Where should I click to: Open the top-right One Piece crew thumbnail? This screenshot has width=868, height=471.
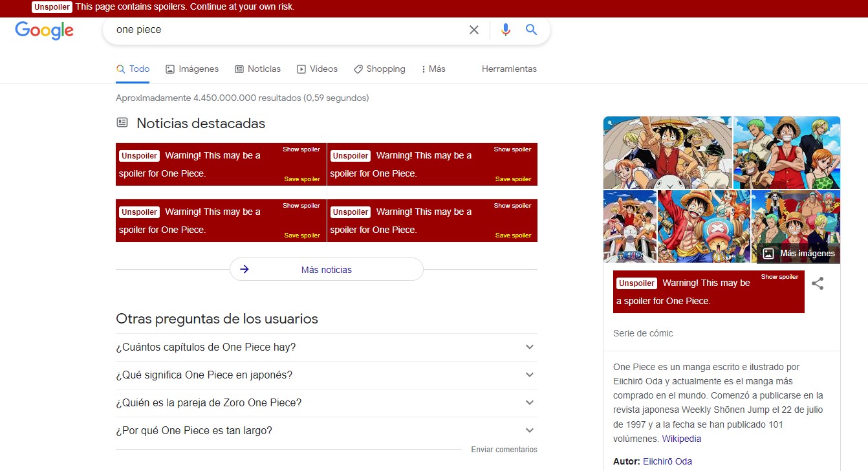pos(787,153)
